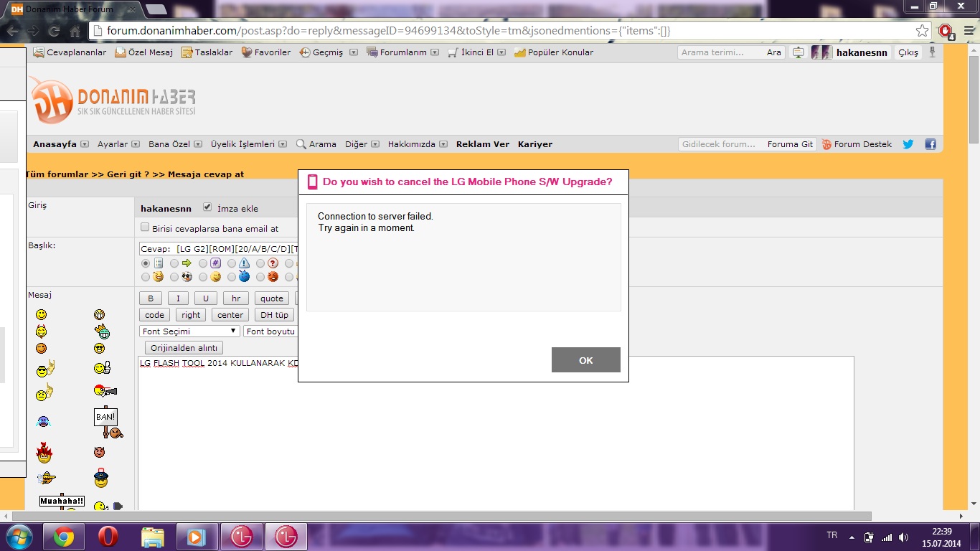Click the hakanesnn avatar thumbnail
The image size is (980, 551).
pyautogui.click(x=821, y=52)
